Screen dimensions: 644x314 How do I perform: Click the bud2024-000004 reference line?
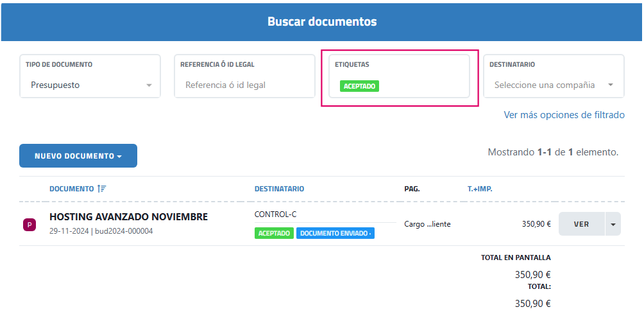pos(101,231)
